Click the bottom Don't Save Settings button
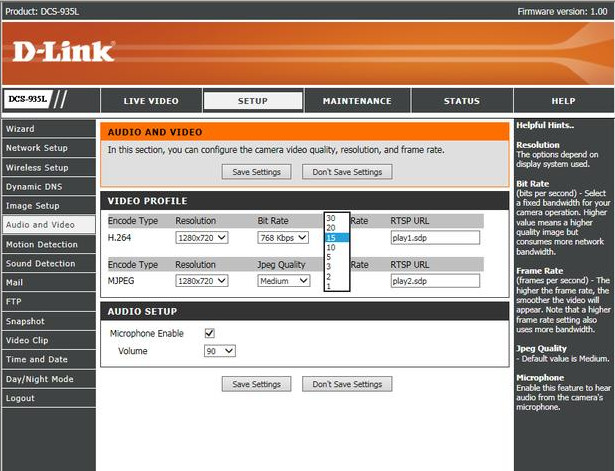This screenshot has width=615, height=471. [x=347, y=384]
